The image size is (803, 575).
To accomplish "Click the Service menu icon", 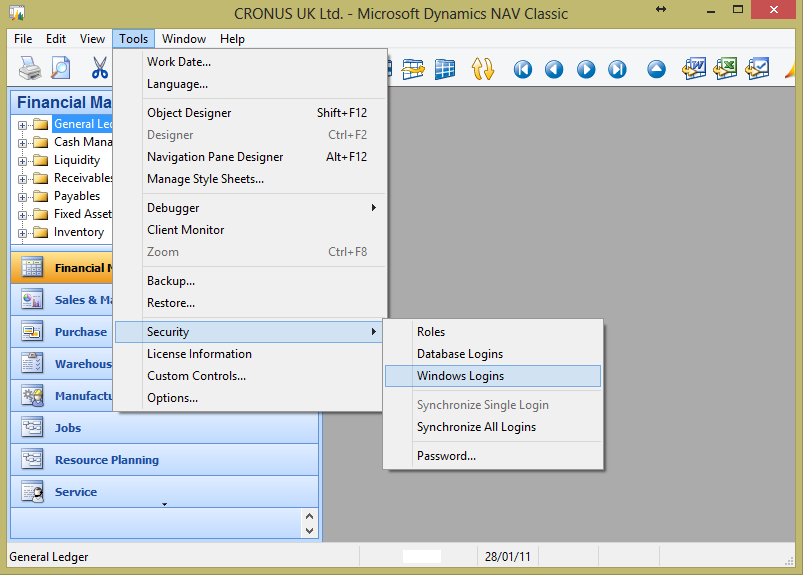I will point(32,492).
